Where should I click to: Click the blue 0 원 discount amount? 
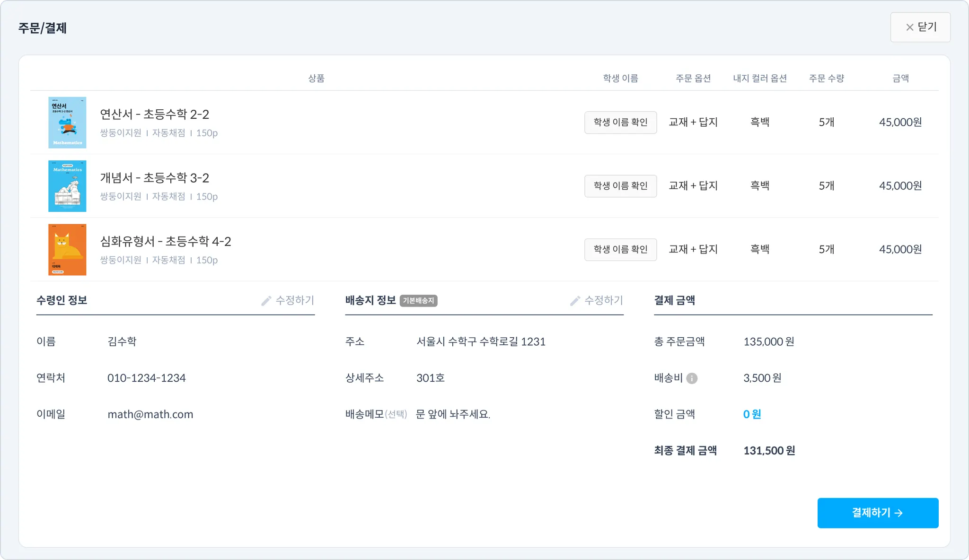(x=752, y=414)
